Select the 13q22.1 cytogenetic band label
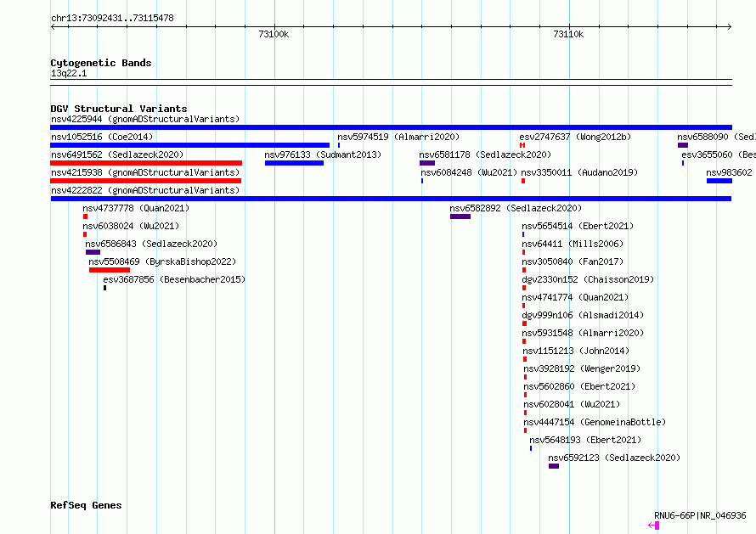This screenshot has height=534, width=756. click(x=69, y=73)
